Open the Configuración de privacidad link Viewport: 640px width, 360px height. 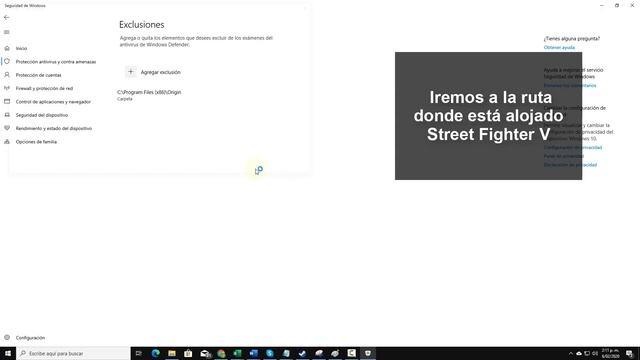tap(573, 147)
